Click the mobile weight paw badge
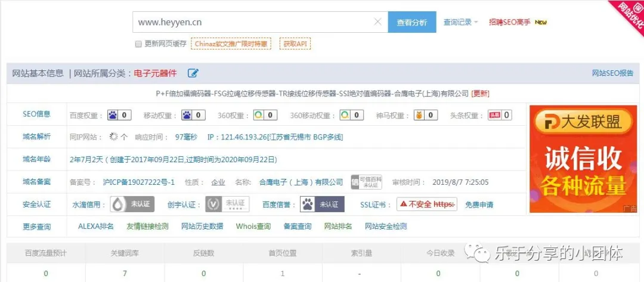This screenshot has width=644, height=282. pyautogui.click(x=193, y=115)
